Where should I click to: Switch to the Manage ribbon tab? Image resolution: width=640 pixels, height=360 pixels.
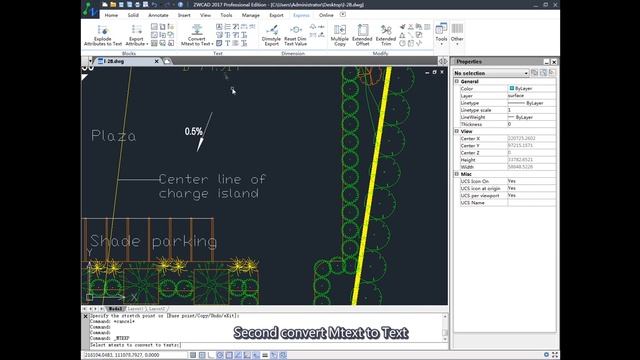point(251,15)
